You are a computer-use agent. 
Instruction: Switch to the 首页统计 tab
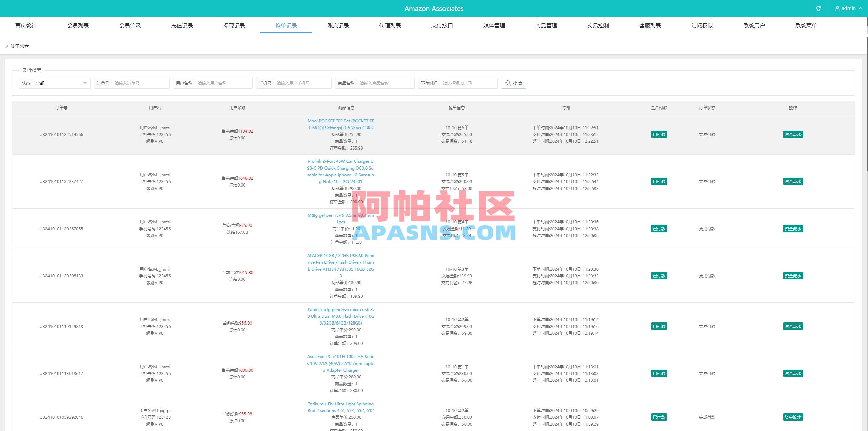coord(26,25)
